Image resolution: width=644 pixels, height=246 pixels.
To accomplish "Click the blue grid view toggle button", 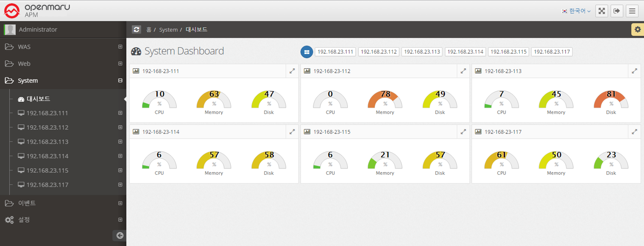I will [306, 52].
